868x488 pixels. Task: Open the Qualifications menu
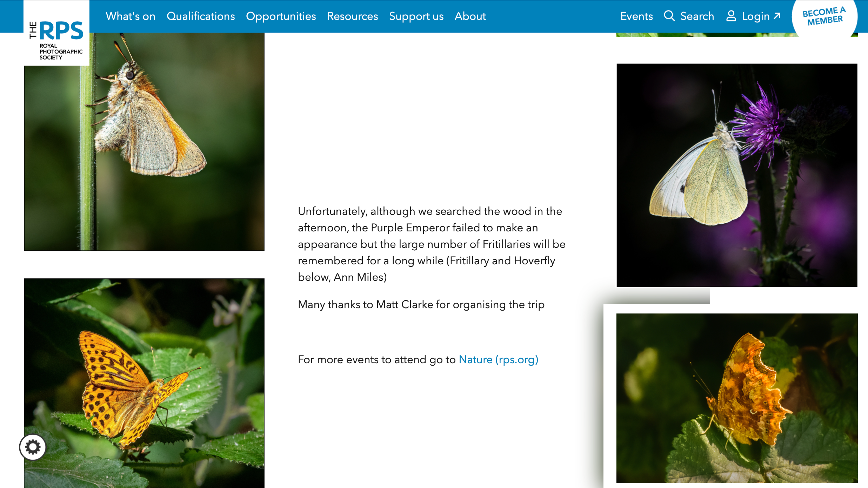(x=201, y=16)
